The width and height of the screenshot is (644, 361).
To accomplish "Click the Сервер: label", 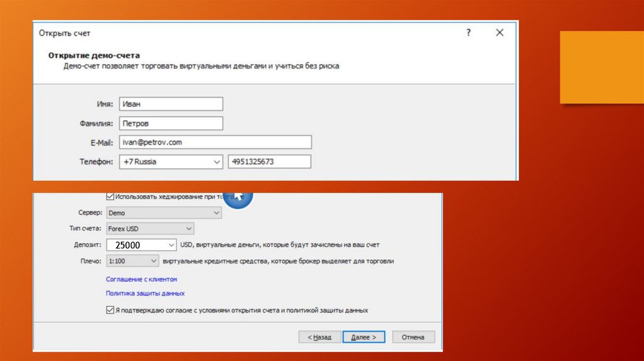I will click(91, 213).
